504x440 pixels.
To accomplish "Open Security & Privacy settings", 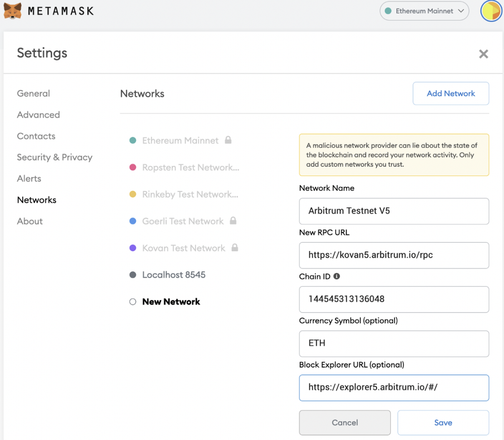I will tap(55, 157).
